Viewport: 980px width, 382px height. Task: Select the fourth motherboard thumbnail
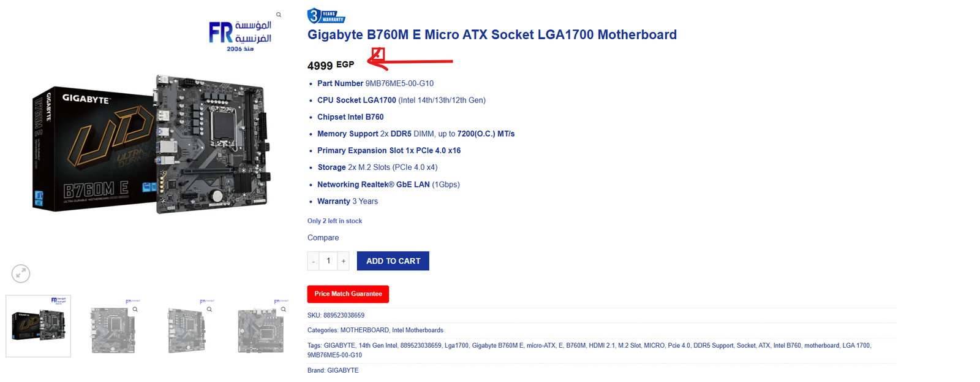[x=261, y=326]
